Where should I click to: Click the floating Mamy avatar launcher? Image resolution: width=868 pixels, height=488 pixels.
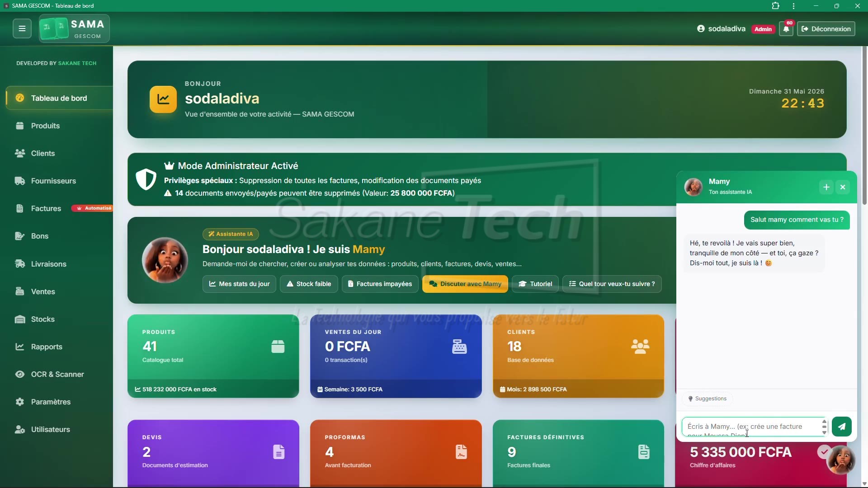(841, 460)
